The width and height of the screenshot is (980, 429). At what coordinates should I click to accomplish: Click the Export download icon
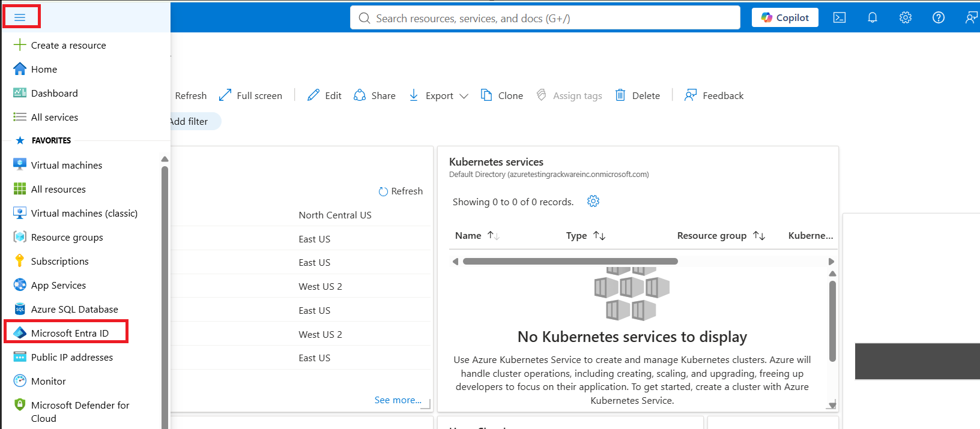414,95
